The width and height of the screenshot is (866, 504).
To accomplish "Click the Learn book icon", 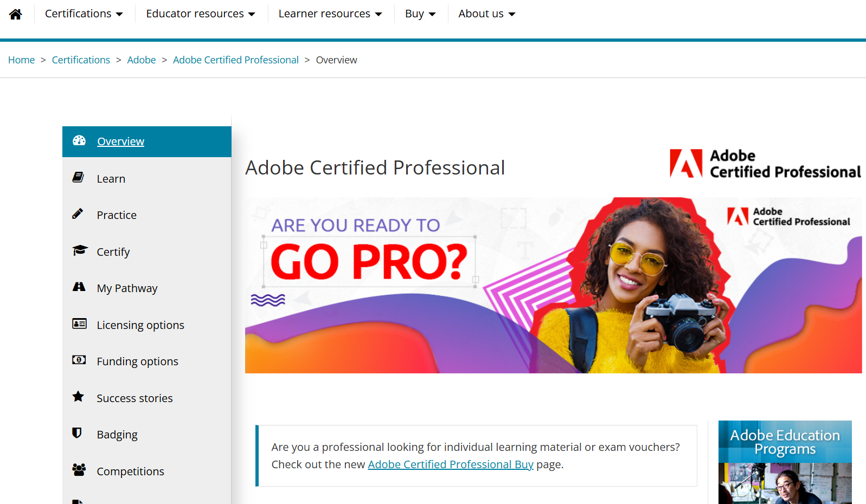I will coord(78,177).
